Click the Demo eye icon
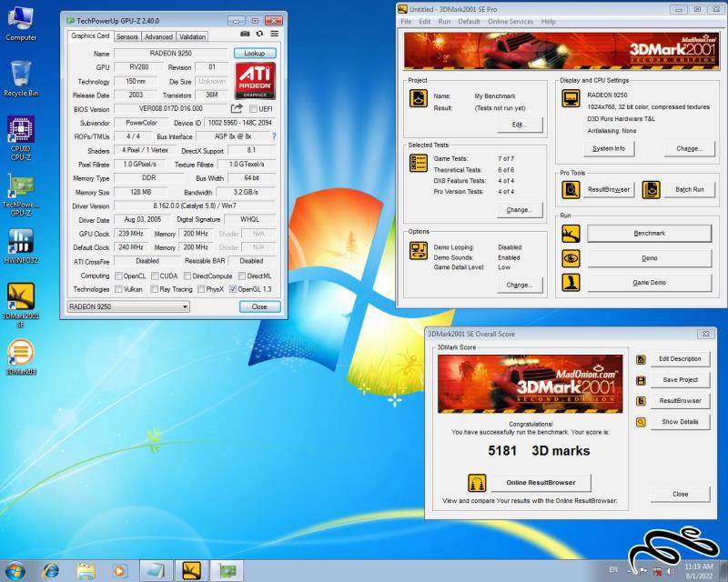Image resolution: width=728 pixels, height=582 pixels. [x=571, y=258]
